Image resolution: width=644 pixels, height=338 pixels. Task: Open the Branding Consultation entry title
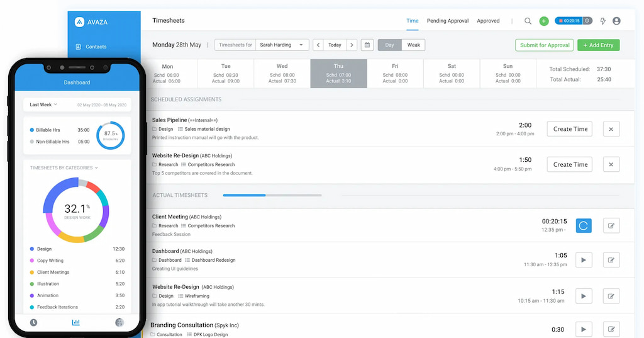point(182,325)
